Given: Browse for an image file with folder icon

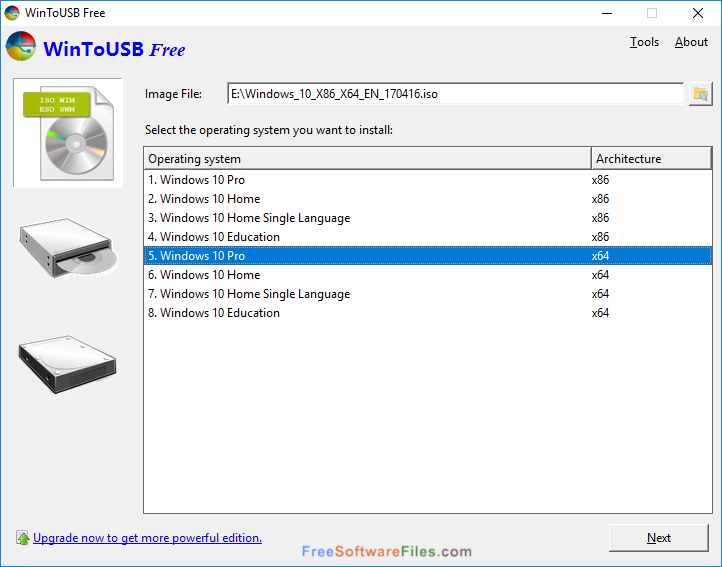Looking at the screenshot, I should point(700,94).
